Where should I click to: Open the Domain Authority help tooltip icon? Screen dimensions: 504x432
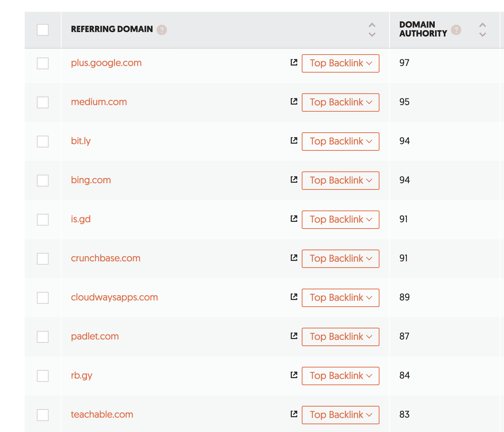tap(456, 30)
